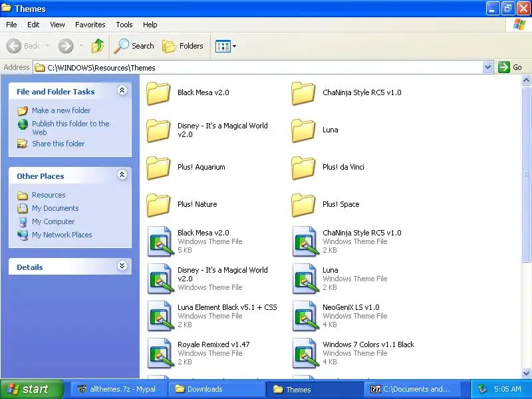Select the Luna Element Black theme file icon

click(x=160, y=317)
